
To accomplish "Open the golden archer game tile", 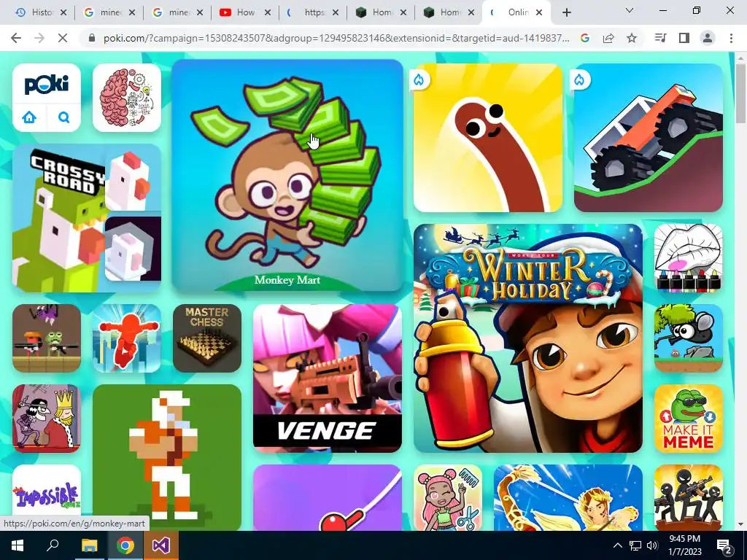I will point(568,497).
